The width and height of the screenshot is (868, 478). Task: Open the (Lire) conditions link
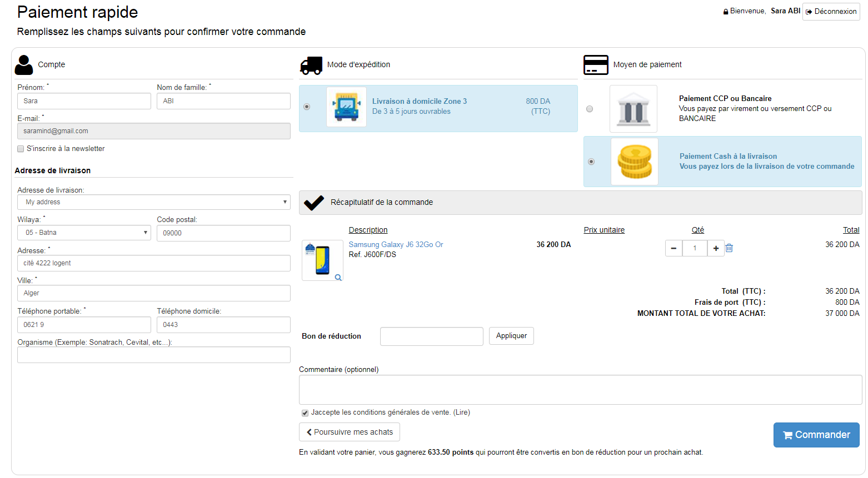[x=462, y=412]
